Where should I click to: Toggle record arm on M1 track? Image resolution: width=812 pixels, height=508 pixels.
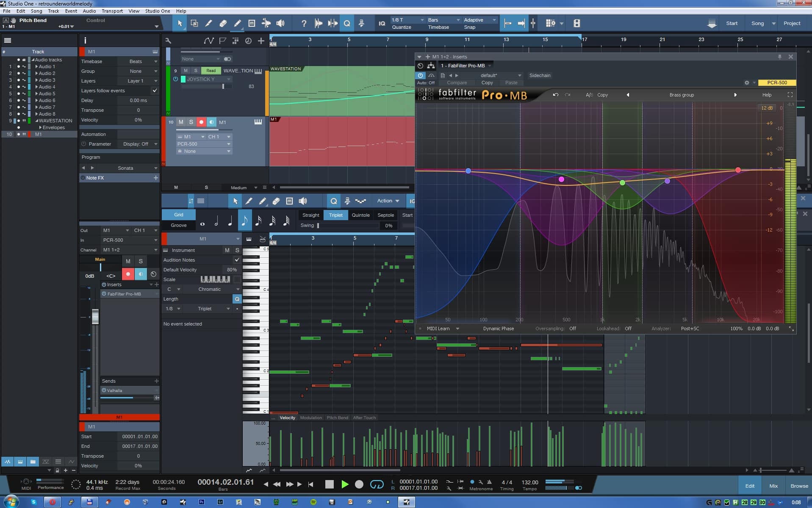201,122
